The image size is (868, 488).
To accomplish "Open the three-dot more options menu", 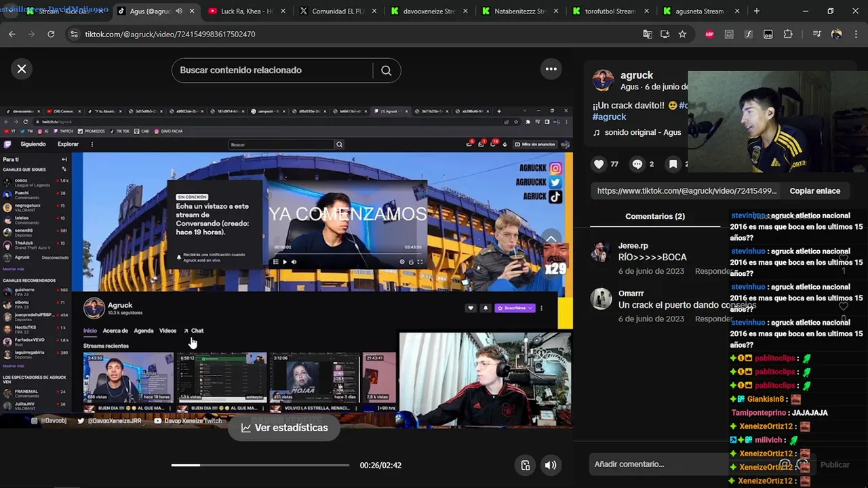I will (551, 69).
